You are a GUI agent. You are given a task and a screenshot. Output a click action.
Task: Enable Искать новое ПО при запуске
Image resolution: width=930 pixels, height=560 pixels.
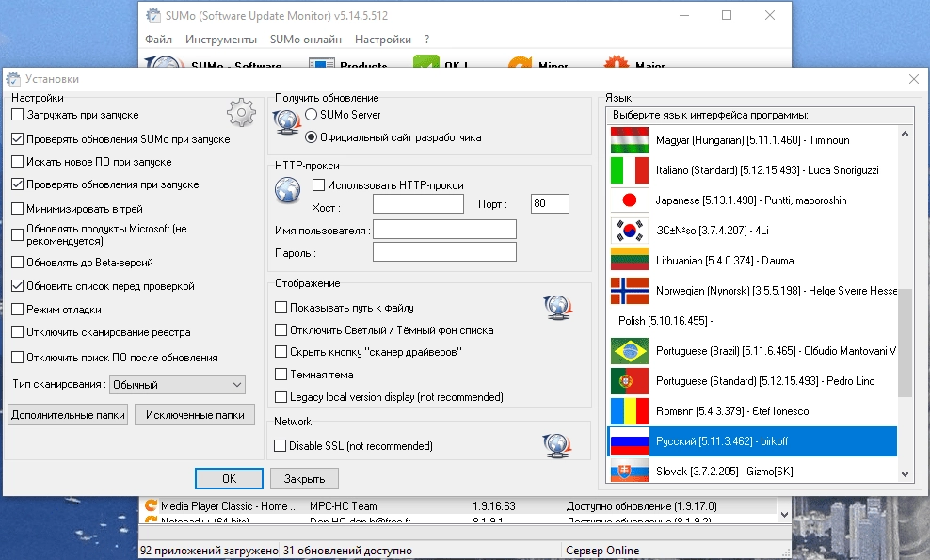[x=18, y=161]
